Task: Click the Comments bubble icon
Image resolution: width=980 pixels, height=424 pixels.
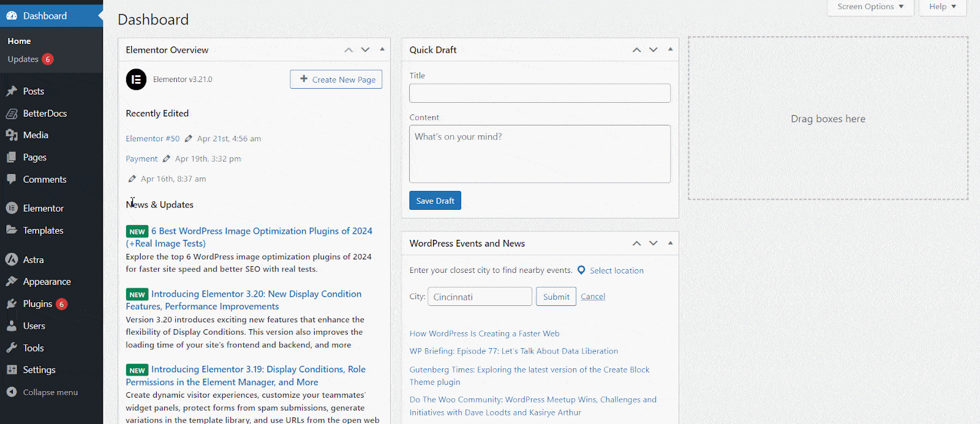Action: pyautogui.click(x=12, y=179)
